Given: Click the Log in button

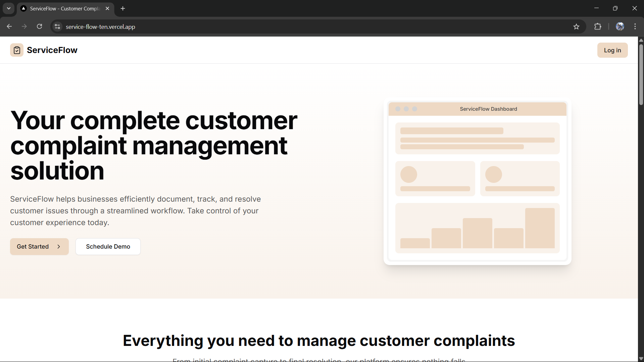Looking at the screenshot, I should 612,50.
